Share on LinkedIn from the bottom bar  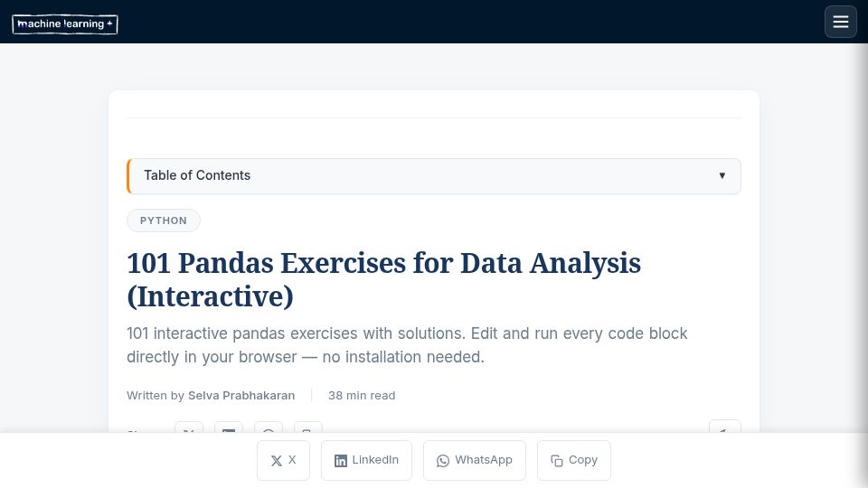tap(366, 460)
